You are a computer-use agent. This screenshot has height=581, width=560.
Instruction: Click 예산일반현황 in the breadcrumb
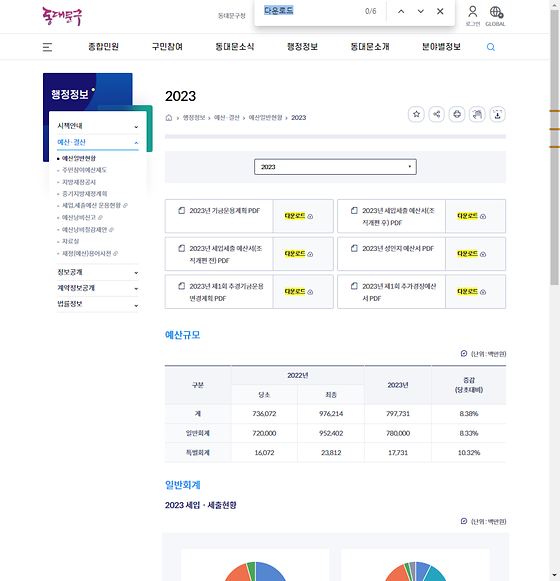tap(265, 117)
